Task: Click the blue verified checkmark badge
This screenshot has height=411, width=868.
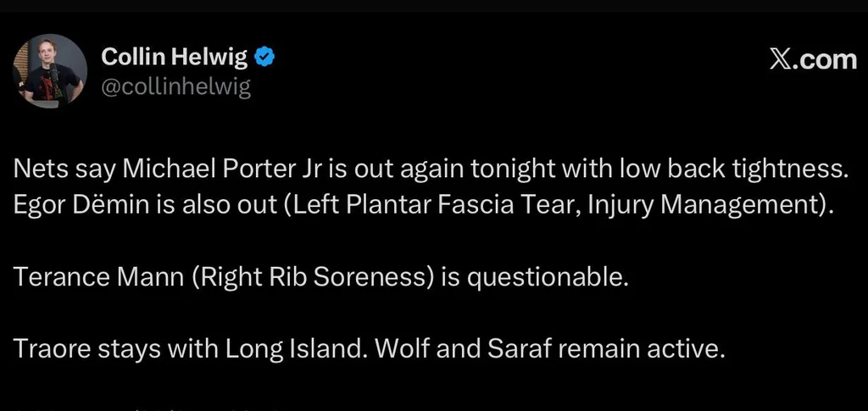Action: [x=266, y=58]
